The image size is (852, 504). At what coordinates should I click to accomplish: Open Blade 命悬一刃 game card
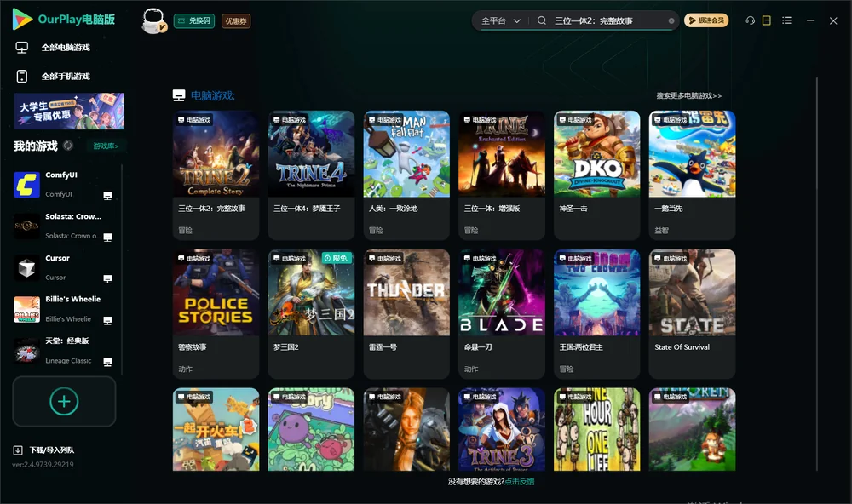[x=502, y=313]
